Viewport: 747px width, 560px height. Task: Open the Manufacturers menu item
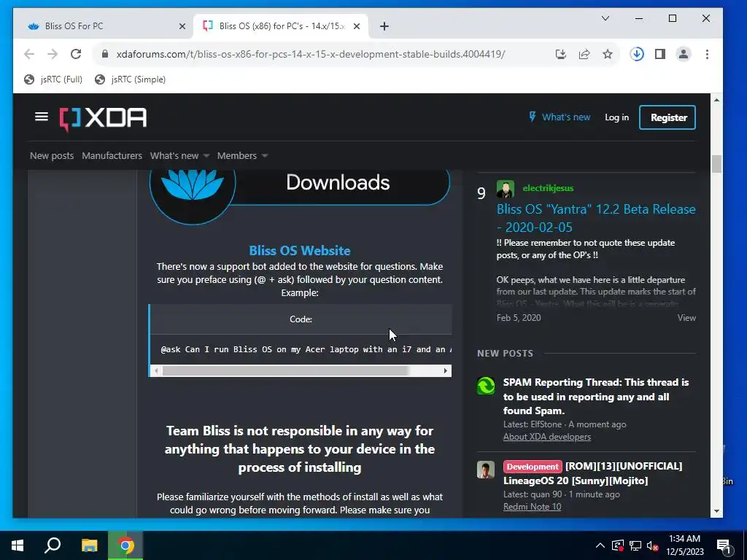112,156
